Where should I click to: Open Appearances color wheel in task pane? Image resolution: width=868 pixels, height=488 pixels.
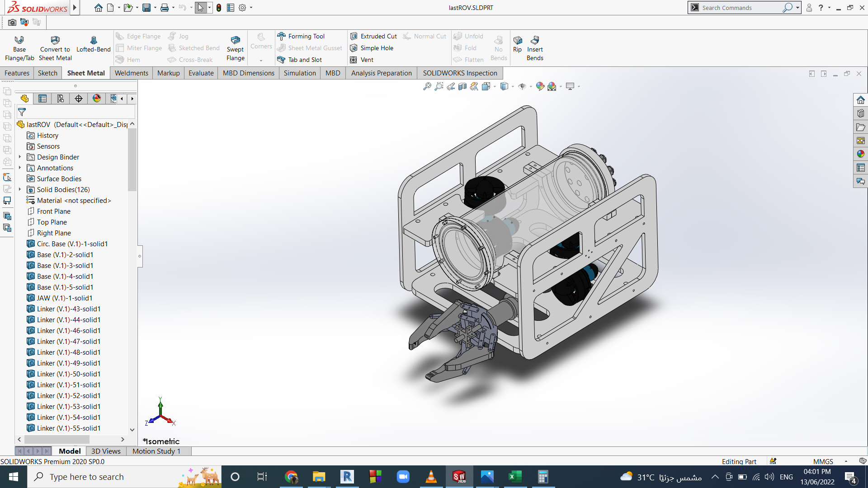click(860, 154)
